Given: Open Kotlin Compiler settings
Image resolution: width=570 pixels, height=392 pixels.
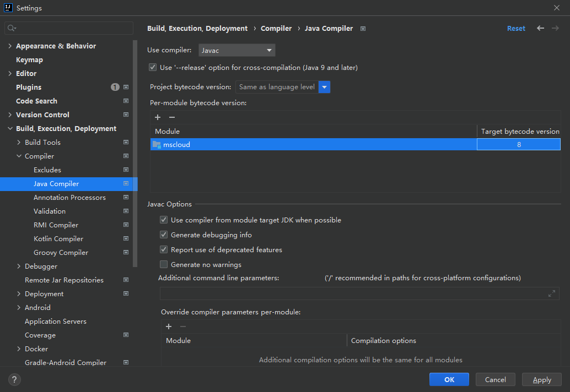Looking at the screenshot, I should pos(58,239).
